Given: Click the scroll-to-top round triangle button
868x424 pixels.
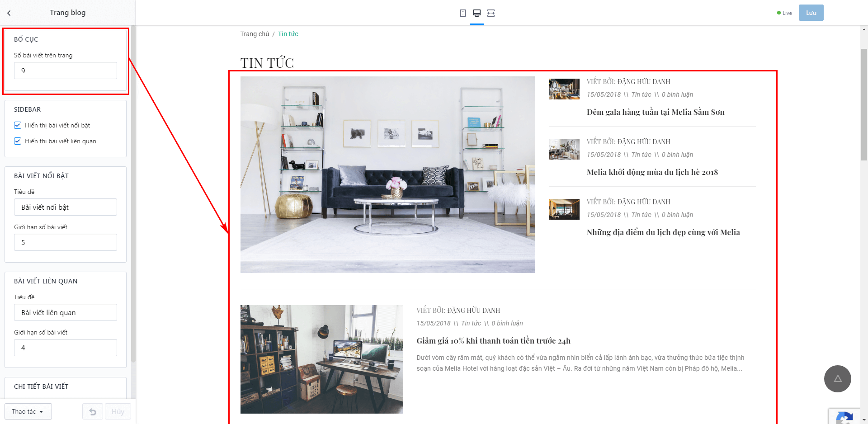Looking at the screenshot, I should [x=838, y=379].
